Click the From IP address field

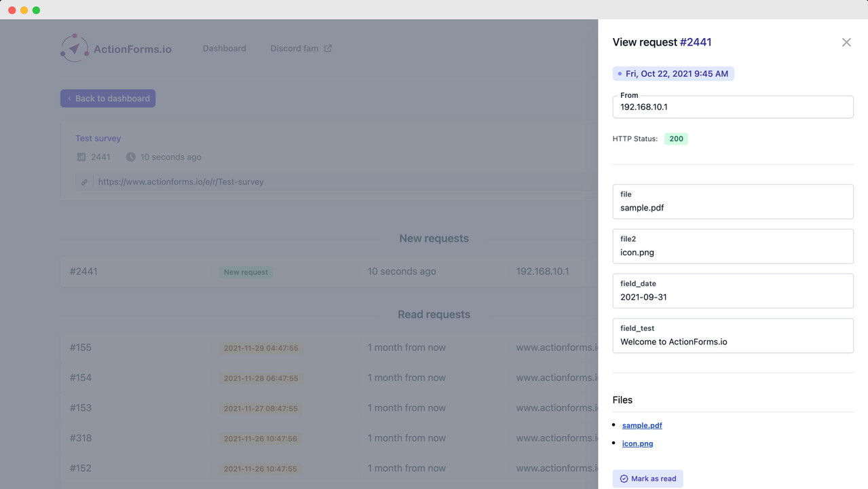tap(732, 107)
